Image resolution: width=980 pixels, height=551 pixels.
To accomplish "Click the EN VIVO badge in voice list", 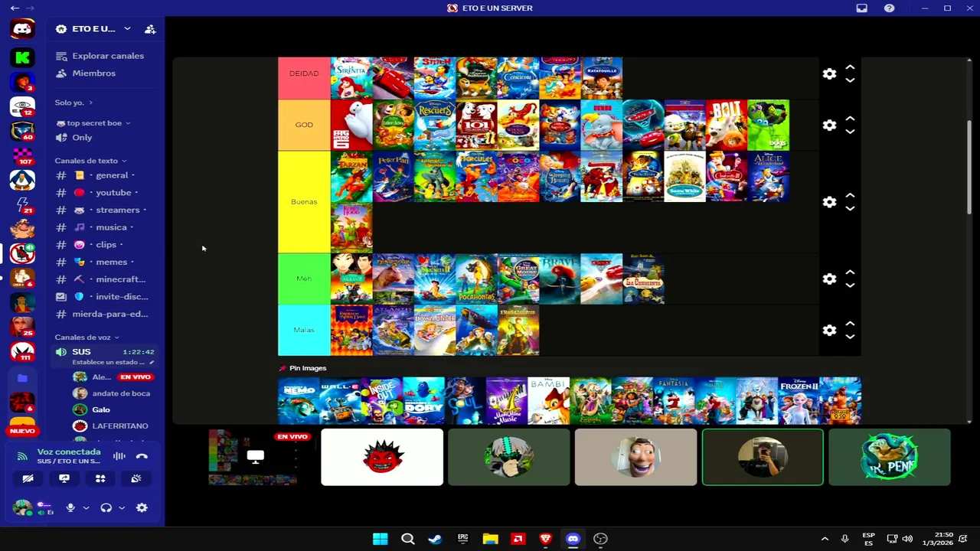I will (136, 377).
